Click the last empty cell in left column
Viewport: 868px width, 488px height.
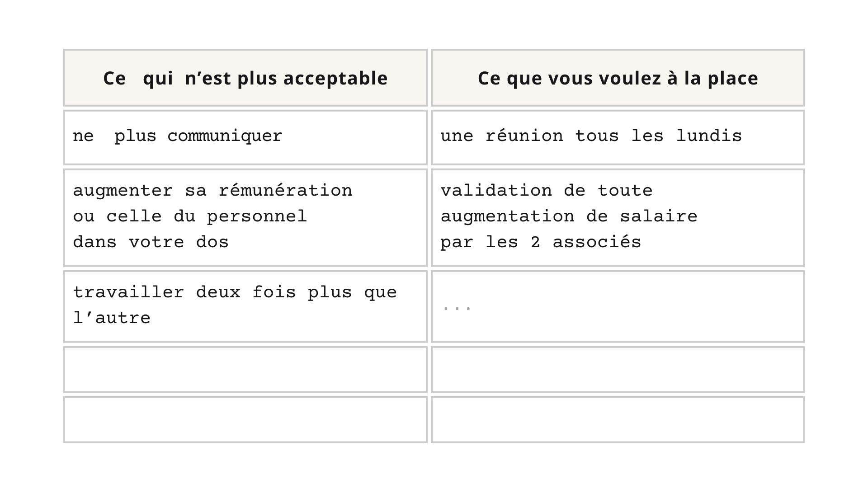[x=245, y=420]
